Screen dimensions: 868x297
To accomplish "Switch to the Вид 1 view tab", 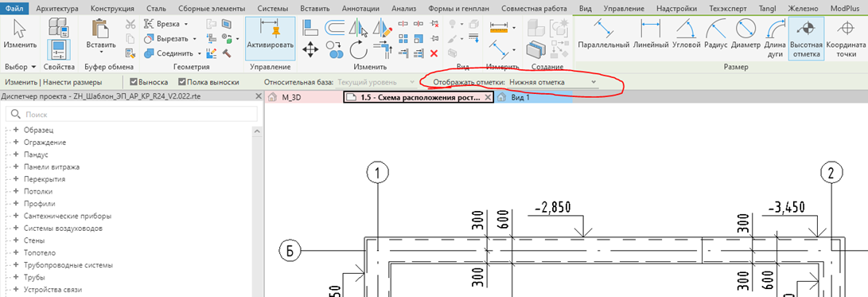I will click(x=534, y=97).
